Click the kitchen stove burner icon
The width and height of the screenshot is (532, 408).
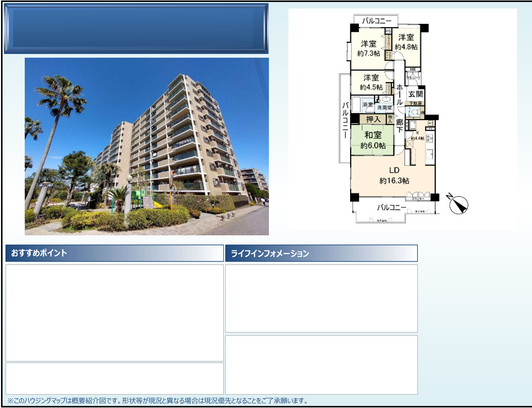429,138
